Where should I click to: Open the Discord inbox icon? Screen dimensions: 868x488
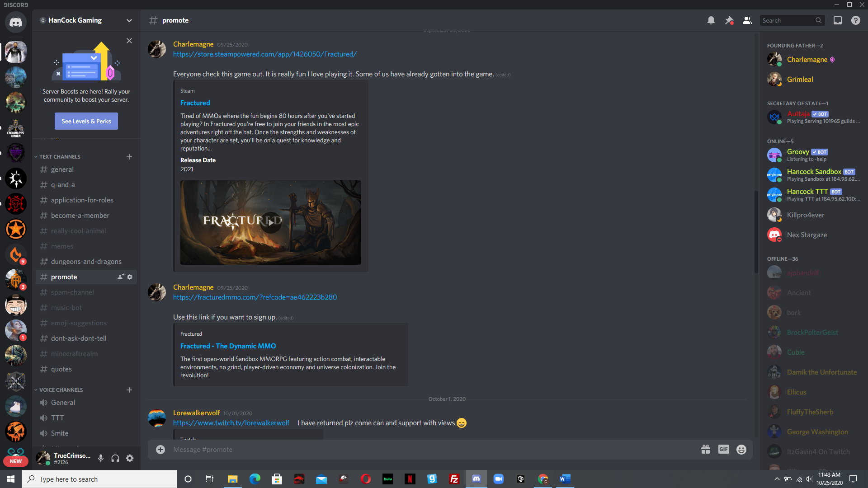click(x=838, y=20)
